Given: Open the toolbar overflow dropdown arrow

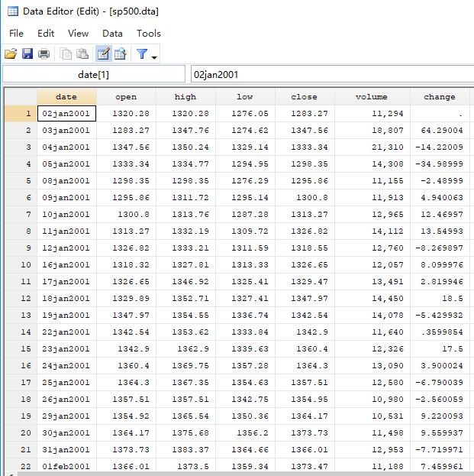Looking at the screenshot, I should click(x=154, y=57).
